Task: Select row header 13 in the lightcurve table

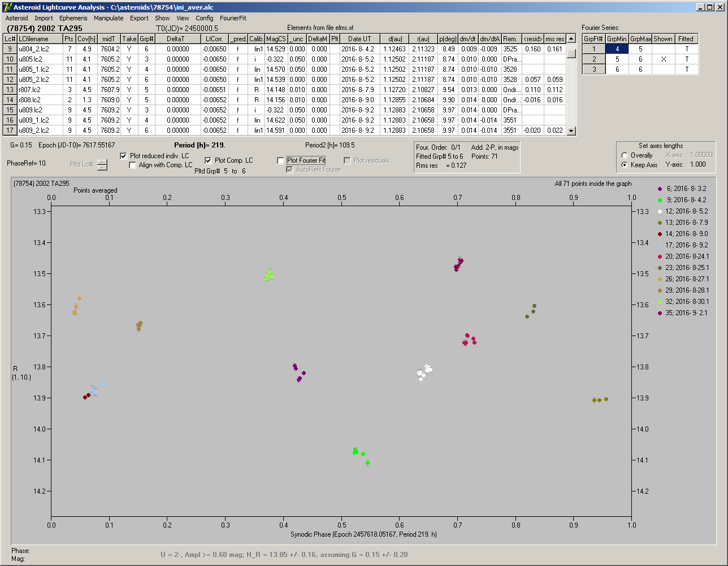Action: (10, 90)
